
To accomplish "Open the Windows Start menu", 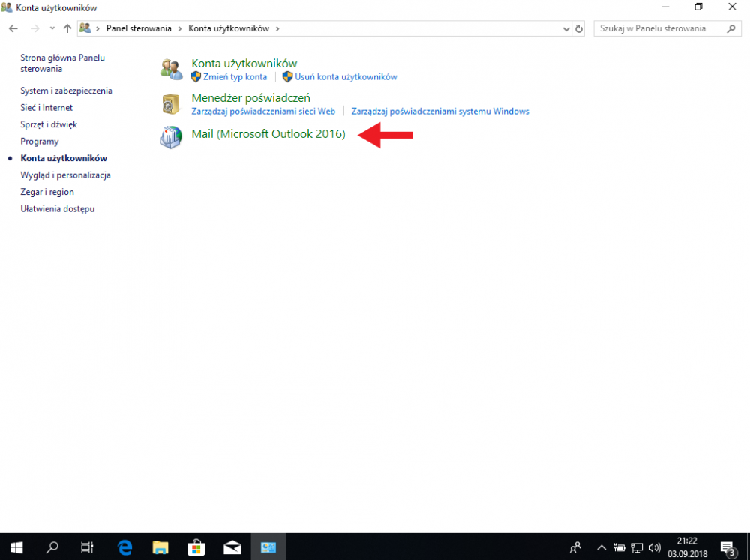I will [16, 547].
